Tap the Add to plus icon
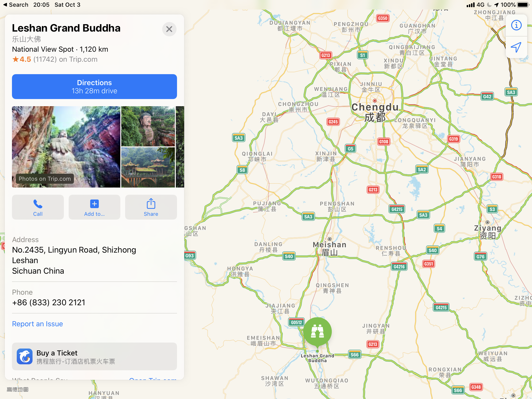Viewport: 532px width, 399px height. [94, 204]
